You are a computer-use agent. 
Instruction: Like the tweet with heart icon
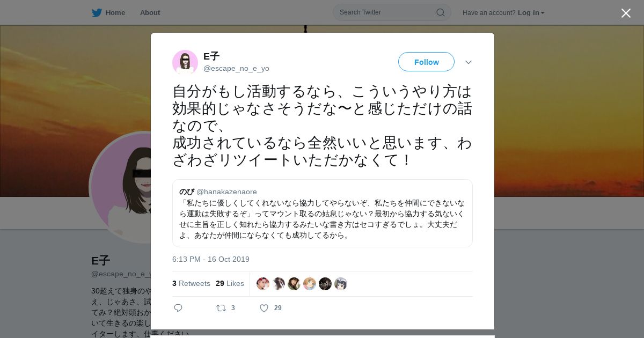(x=264, y=308)
